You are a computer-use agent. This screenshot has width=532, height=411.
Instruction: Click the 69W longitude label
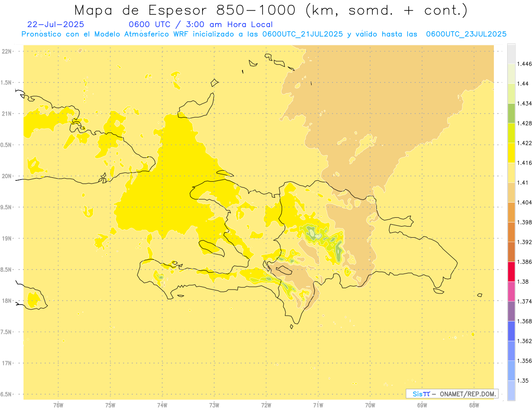[422, 405]
